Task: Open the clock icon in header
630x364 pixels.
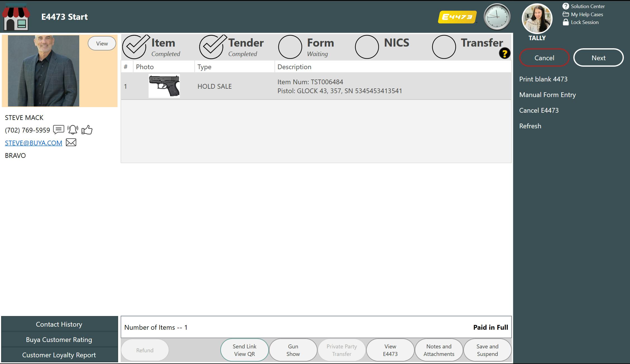Action: pyautogui.click(x=497, y=17)
